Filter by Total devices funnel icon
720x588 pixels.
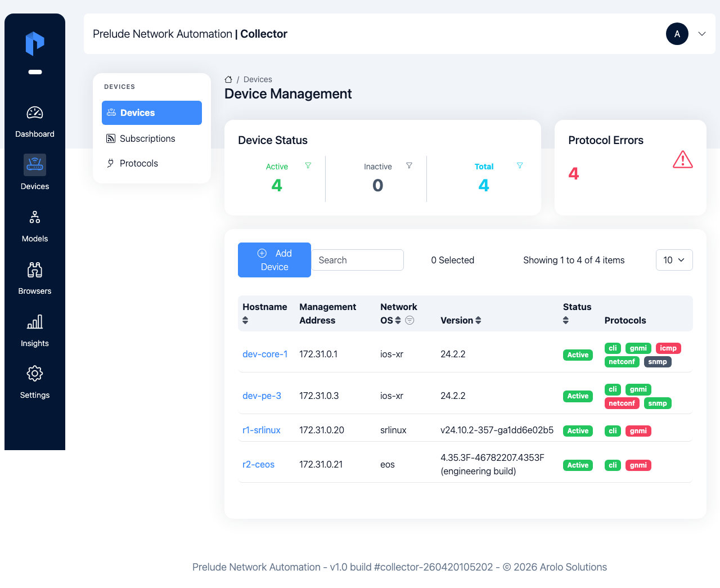(520, 165)
